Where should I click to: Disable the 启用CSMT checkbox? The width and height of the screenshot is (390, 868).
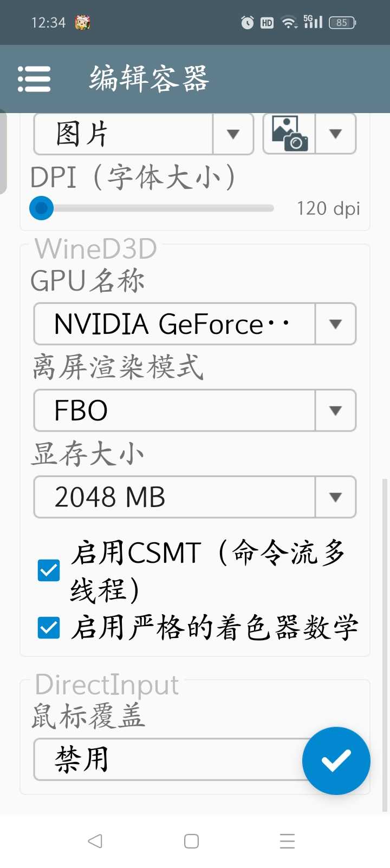[49, 570]
